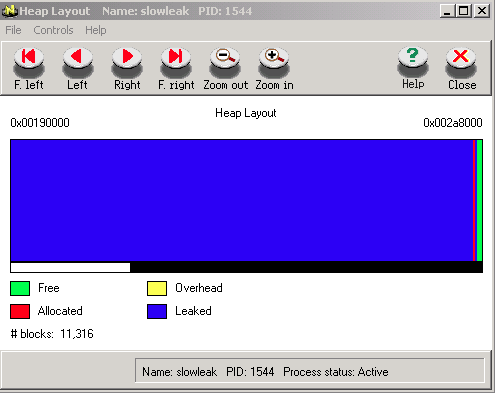Click the red X Close toolbar button
Viewport: 495px width, 393px height.
click(x=462, y=68)
